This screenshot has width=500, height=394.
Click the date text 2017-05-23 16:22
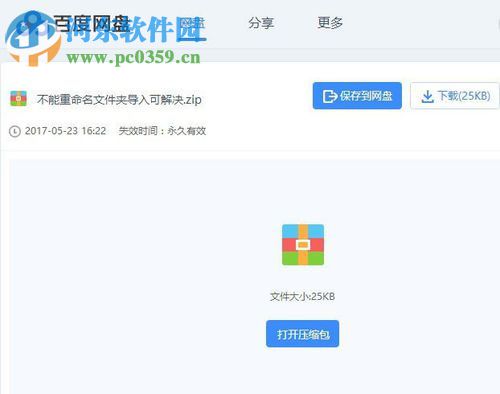[x=65, y=131]
